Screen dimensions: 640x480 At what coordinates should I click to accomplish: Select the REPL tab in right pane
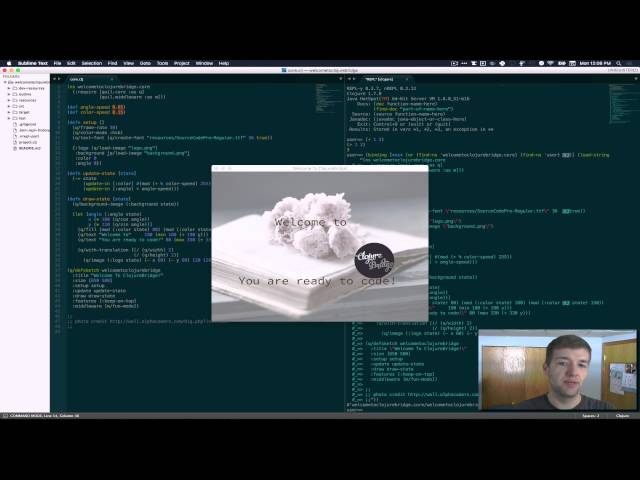384,79
